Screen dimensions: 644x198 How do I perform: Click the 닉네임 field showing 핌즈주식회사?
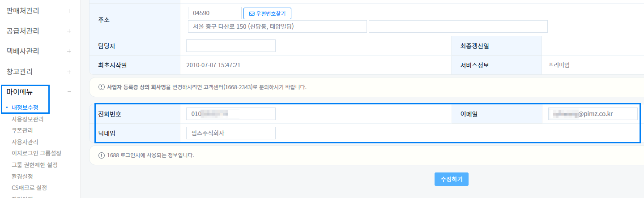[230, 133]
